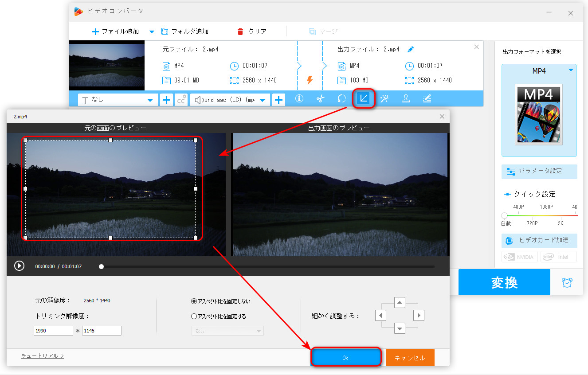588x375 pixels.
Task: Open the video info icon
Action: click(x=299, y=99)
